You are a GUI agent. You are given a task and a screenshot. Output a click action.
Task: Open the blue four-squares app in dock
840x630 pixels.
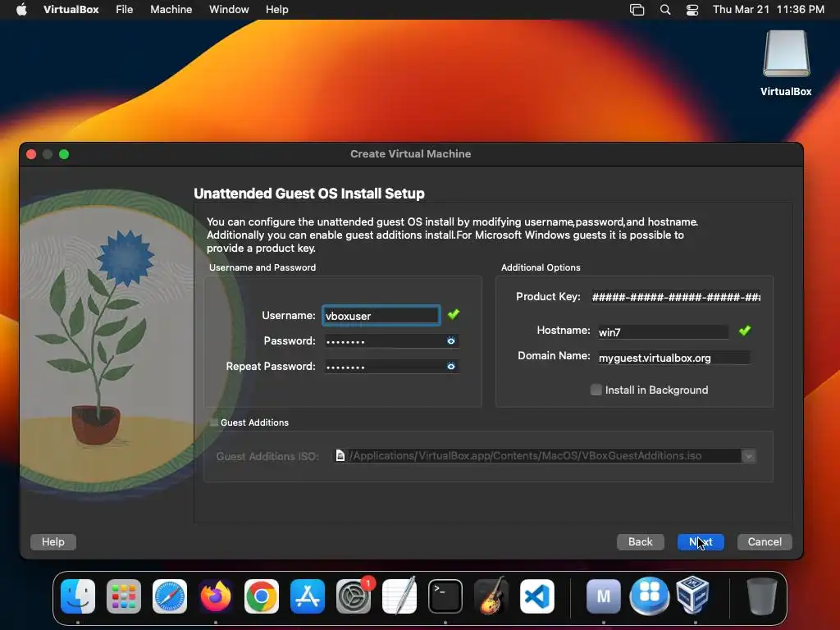(650, 596)
